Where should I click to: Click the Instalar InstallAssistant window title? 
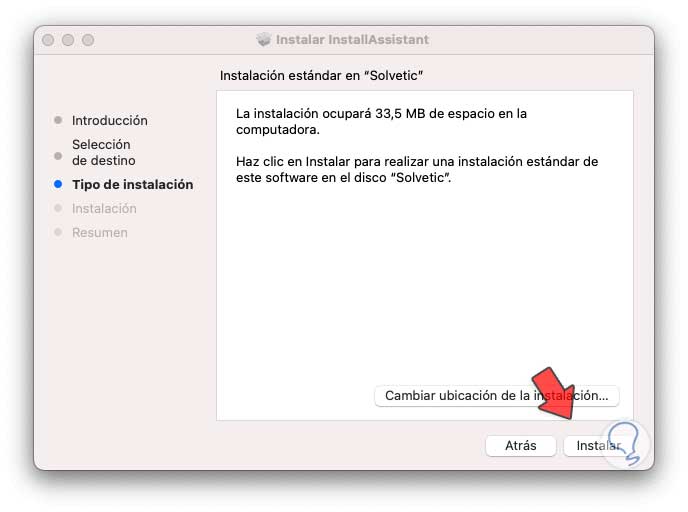(x=352, y=39)
